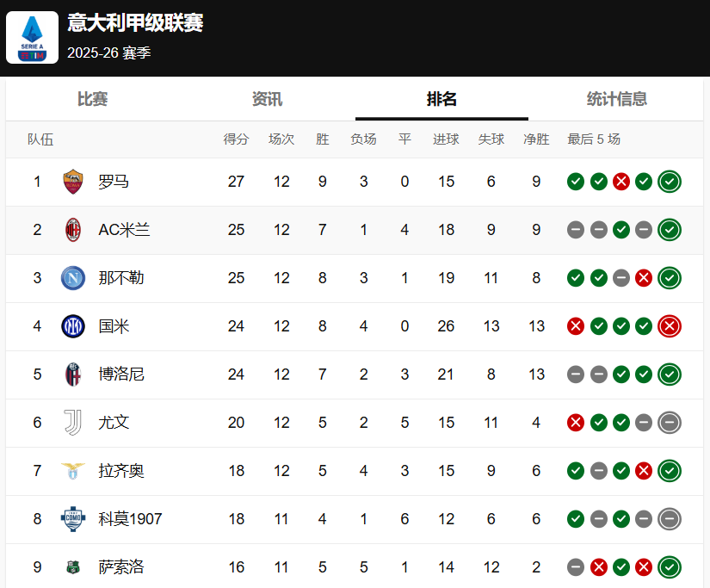The height and width of the screenshot is (588, 710).
Task: Open the 资讯 tab
Action: (x=267, y=99)
